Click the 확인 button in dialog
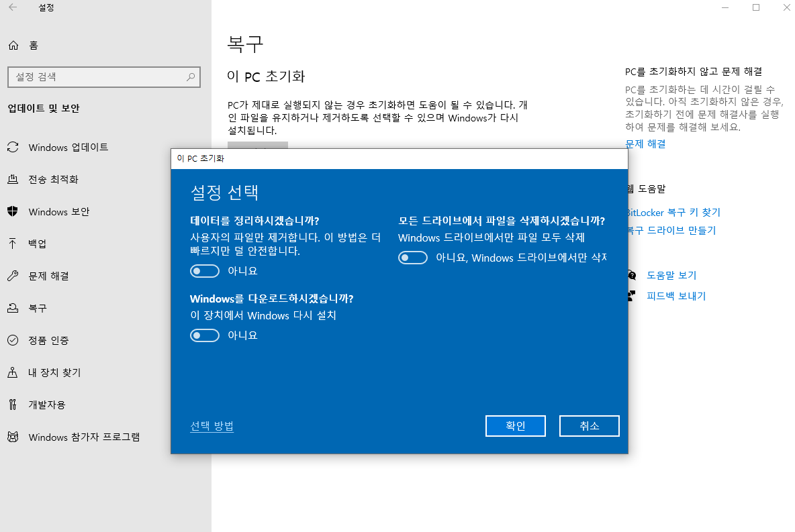Image resolution: width=795 pixels, height=532 pixels. tap(515, 425)
